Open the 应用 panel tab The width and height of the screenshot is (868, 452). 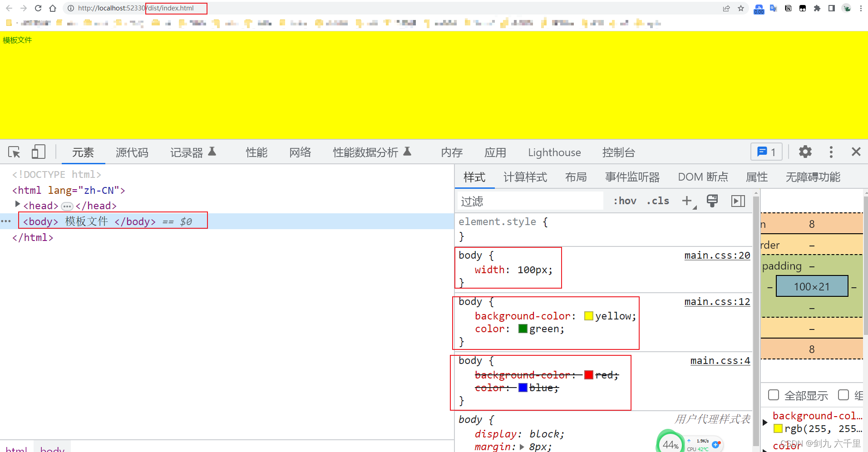click(495, 152)
